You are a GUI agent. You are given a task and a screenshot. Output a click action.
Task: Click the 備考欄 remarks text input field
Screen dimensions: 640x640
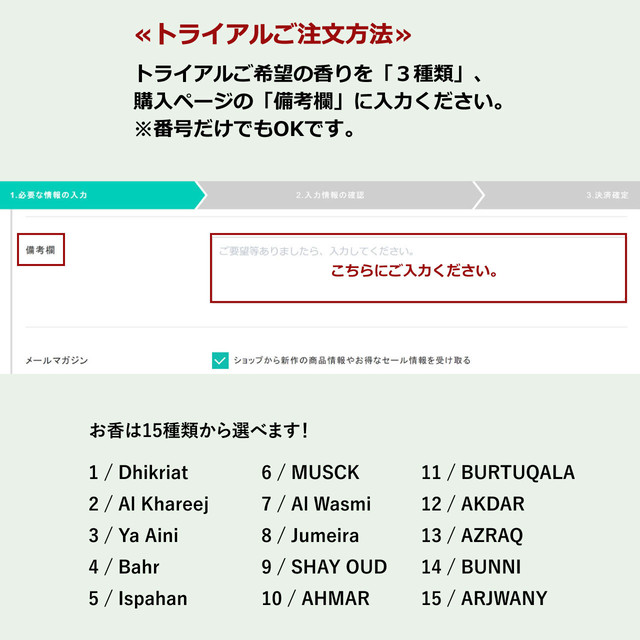(418, 268)
